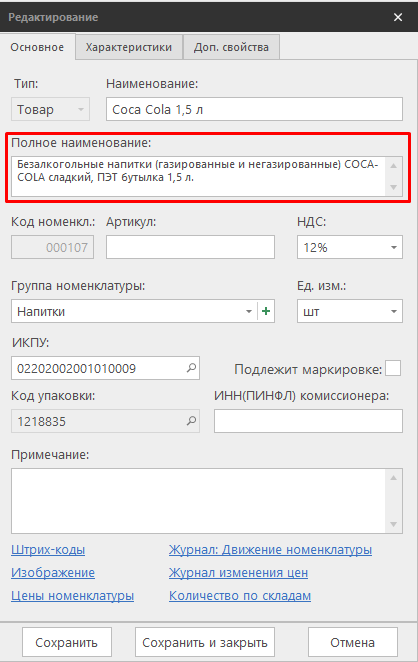Click the search icon in Код упаковки field
The height and width of the screenshot is (662, 418).
pyautogui.click(x=191, y=421)
